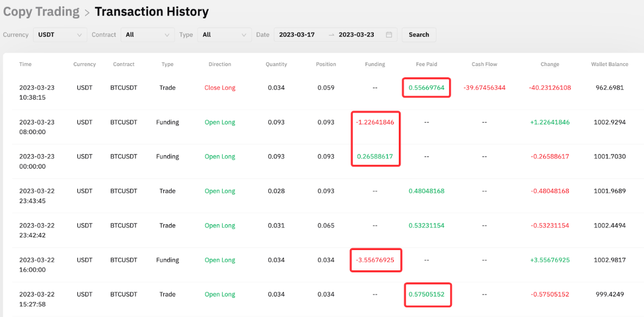Select the funding value -3.55676925
This screenshot has height=317, width=644.
[375, 260]
